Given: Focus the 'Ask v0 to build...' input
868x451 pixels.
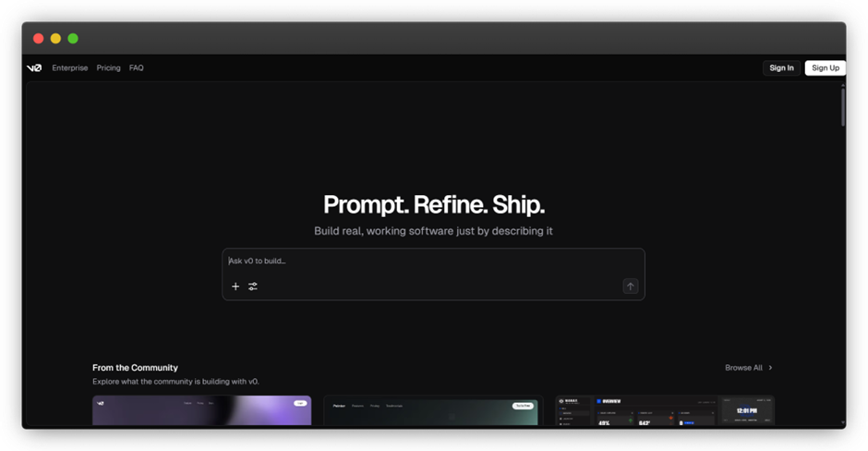Looking at the screenshot, I should (x=425, y=261).
